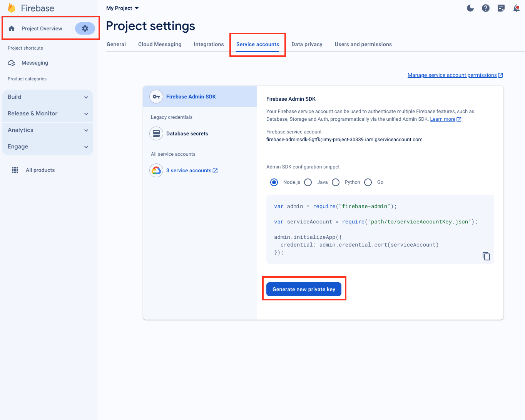The height and width of the screenshot is (420, 525).
Task: Select Firebase Admin SDK in list
Action: point(200,97)
